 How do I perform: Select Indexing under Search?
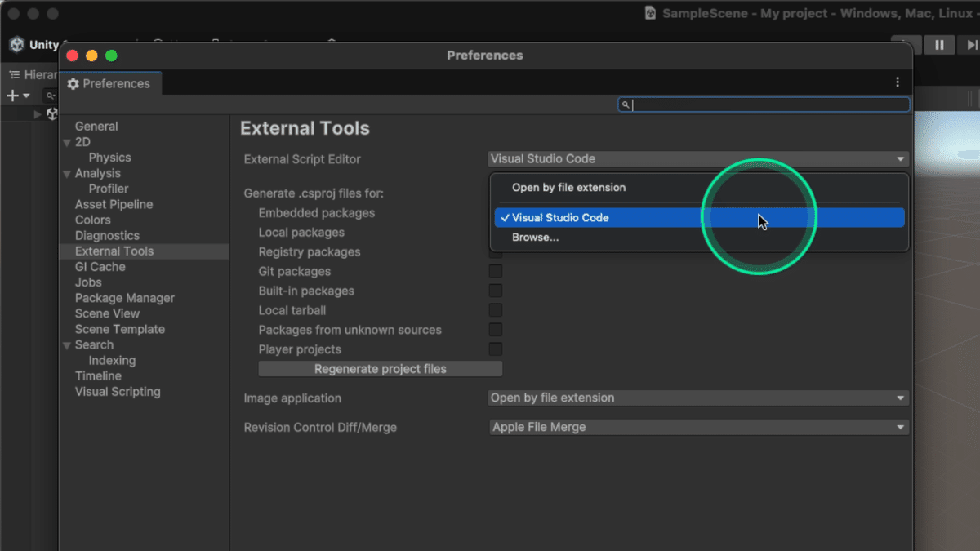[x=112, y=361]
